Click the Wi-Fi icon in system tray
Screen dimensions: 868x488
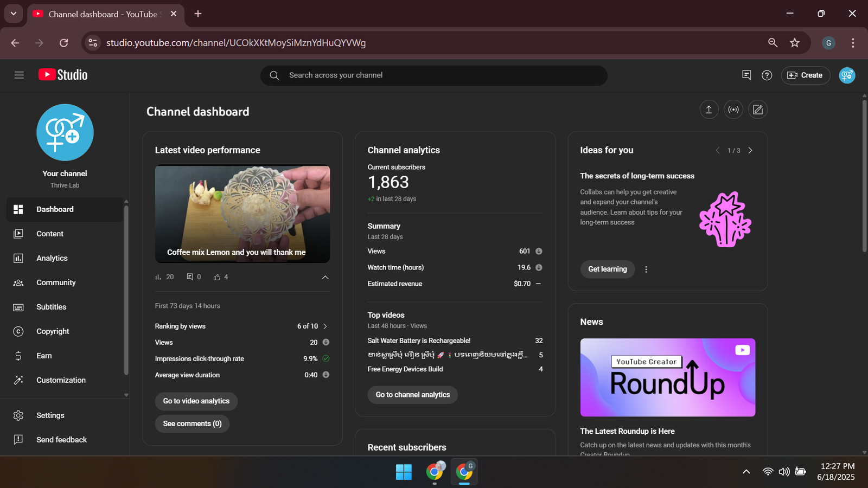click(x=768, y=472)
